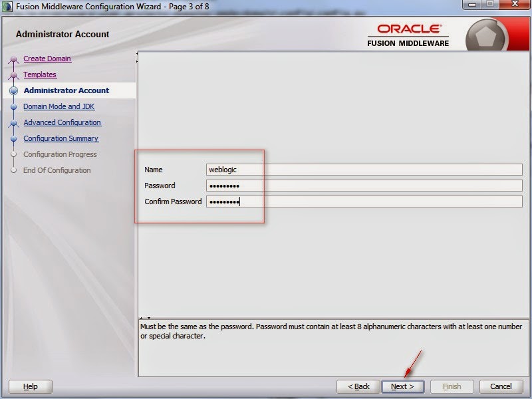The width and height of the screenshot is (532, 399).
Task: Click the Next button
Action: pyautogui.click(x=403, y=386)
